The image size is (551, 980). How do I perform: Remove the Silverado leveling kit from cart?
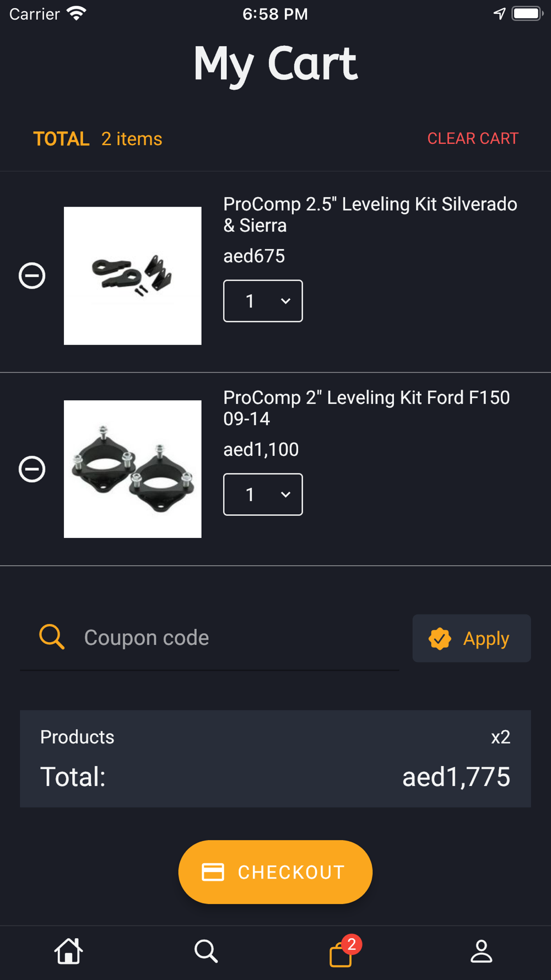pyautogui.click(x=32, y=276)
